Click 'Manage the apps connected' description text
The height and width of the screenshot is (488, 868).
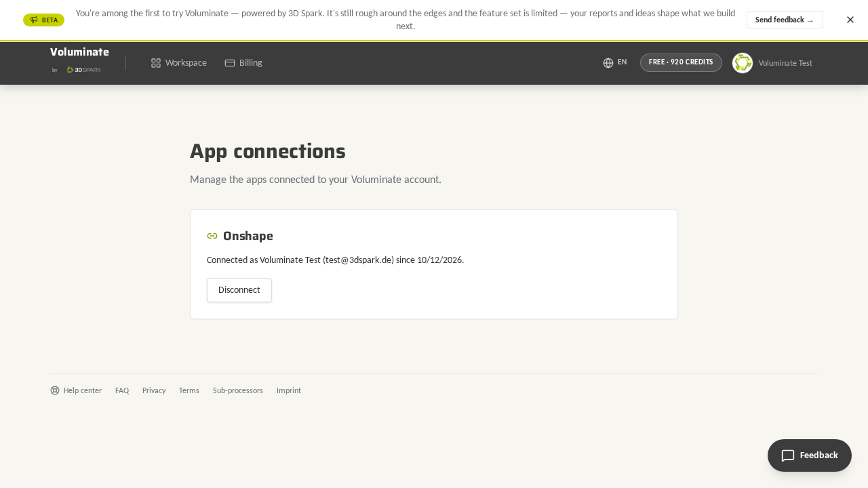[x=315, y=180]
